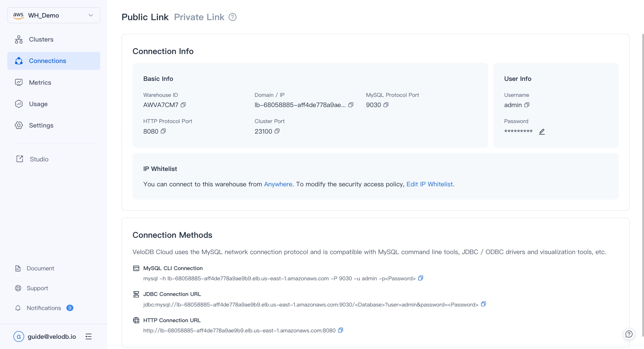Copy the MySQL CLI connection command
644x349 pixels.
[421, 278]
